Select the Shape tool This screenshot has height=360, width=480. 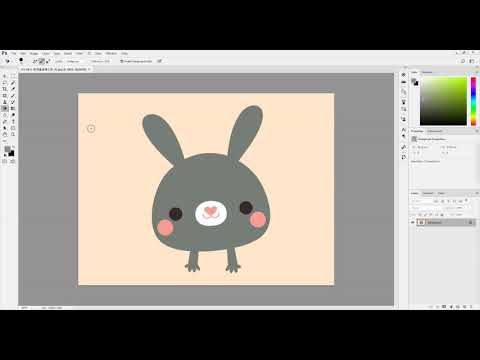tap(13, 128)
